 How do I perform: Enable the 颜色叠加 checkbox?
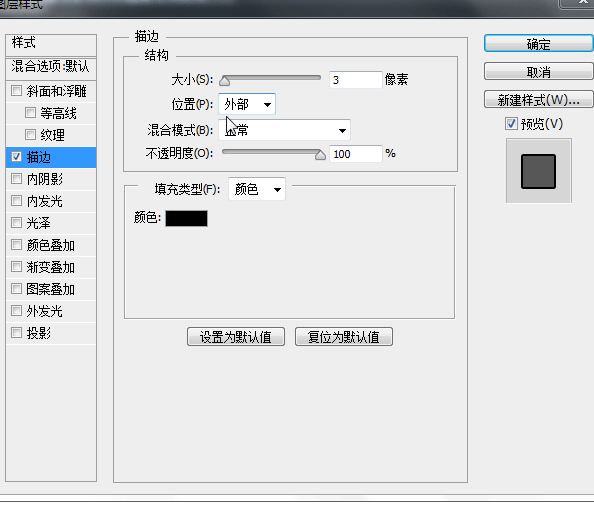tap(16, 245)
